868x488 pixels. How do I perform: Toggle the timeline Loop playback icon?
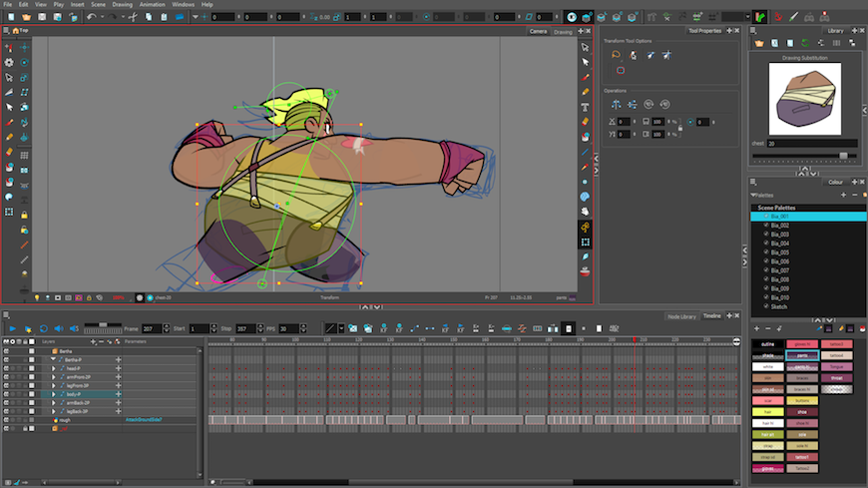click(43, 328)
